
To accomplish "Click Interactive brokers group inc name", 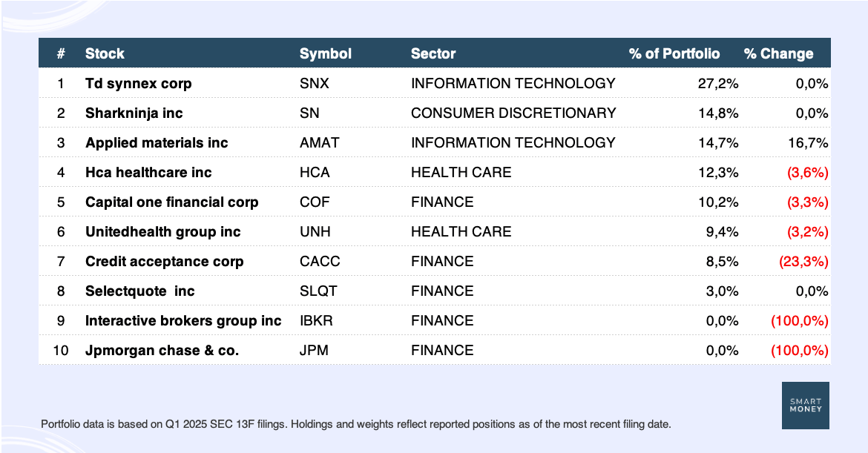I will [183, 321].
